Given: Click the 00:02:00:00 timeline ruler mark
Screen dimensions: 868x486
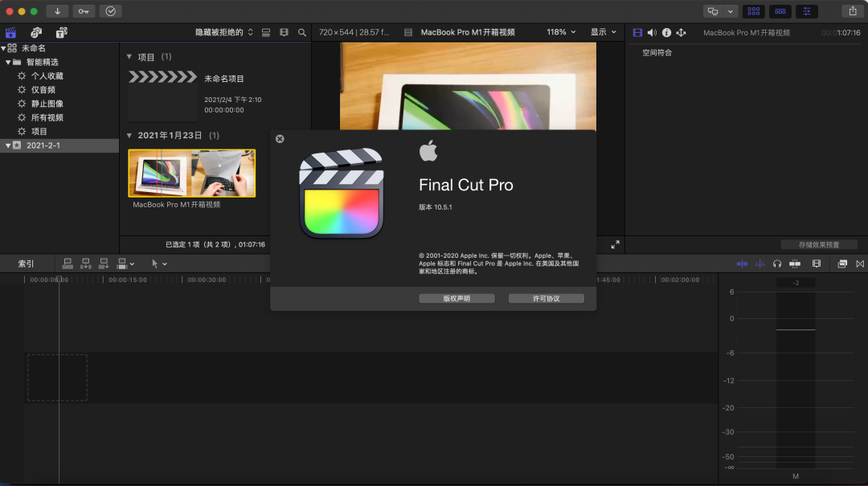Looking at the screenshot, I should (680, 280).
